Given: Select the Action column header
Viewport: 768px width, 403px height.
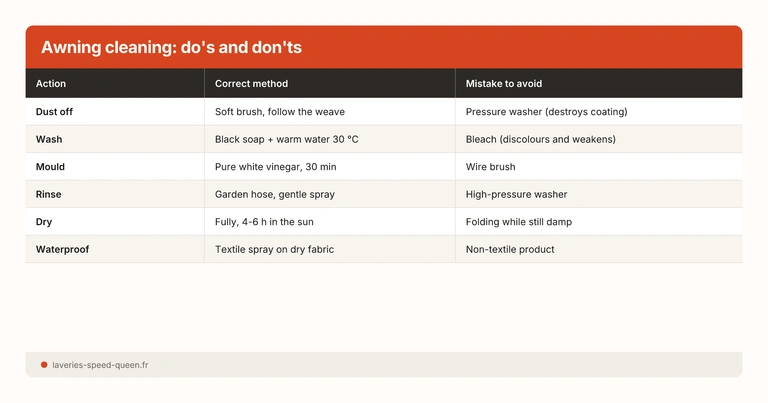Looking at the screenshot, I should pos(51,84).
